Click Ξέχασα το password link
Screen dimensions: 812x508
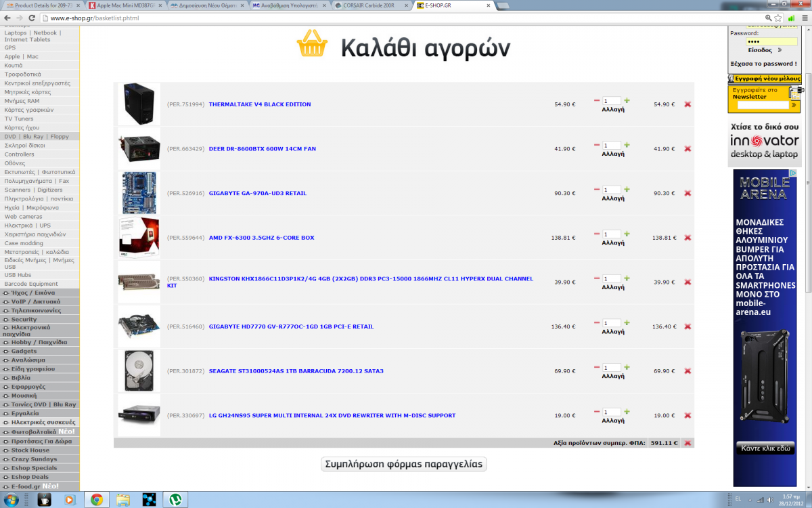point(763,64)
